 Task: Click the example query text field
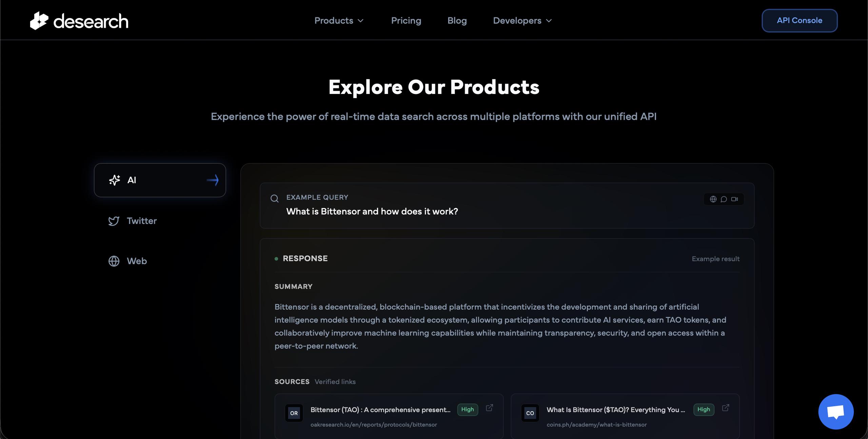372,211
